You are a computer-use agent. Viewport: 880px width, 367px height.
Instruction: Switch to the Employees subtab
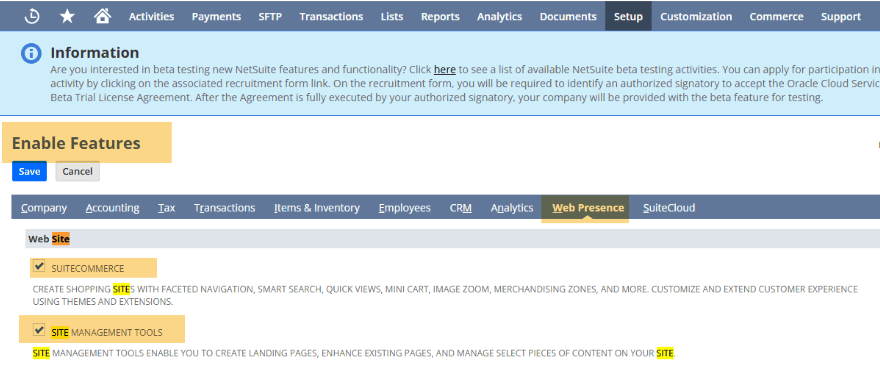[x=405, y=208]
